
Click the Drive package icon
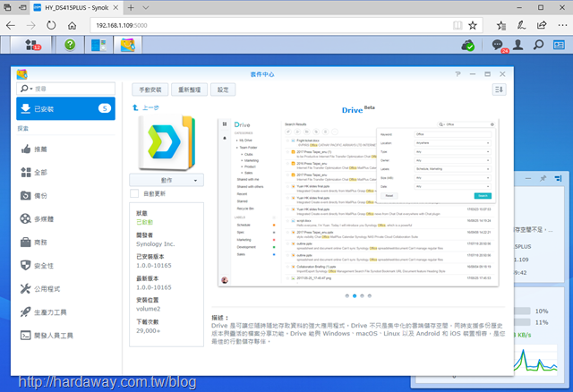[x=167, y=143]
